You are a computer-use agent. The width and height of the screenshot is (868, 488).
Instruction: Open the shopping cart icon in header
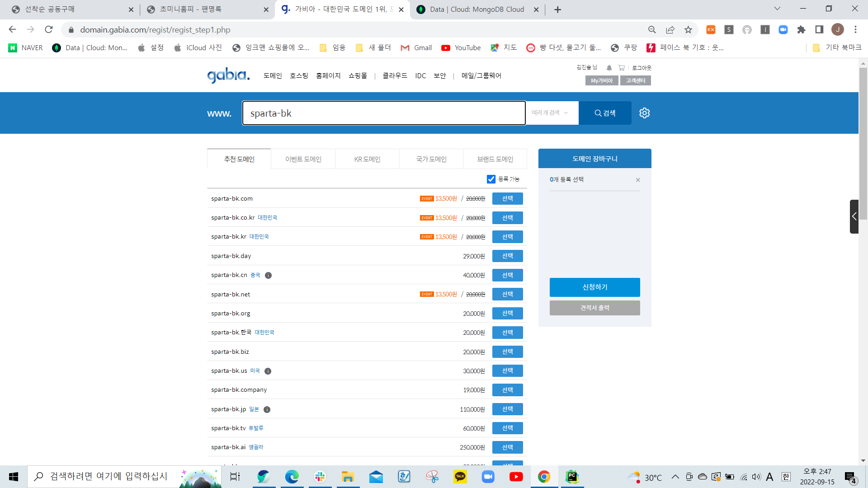tap(622, 68)
